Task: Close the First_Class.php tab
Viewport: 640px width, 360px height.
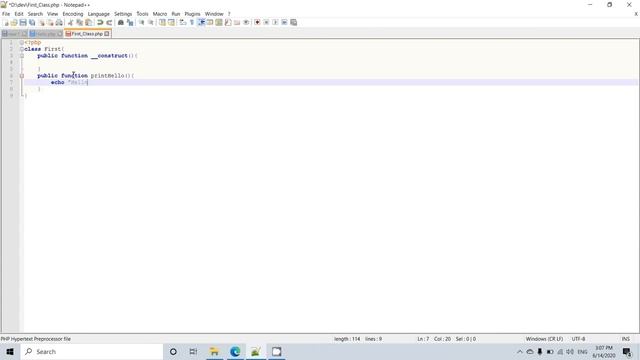Action: pyautogui.click(x=107, y=34)
